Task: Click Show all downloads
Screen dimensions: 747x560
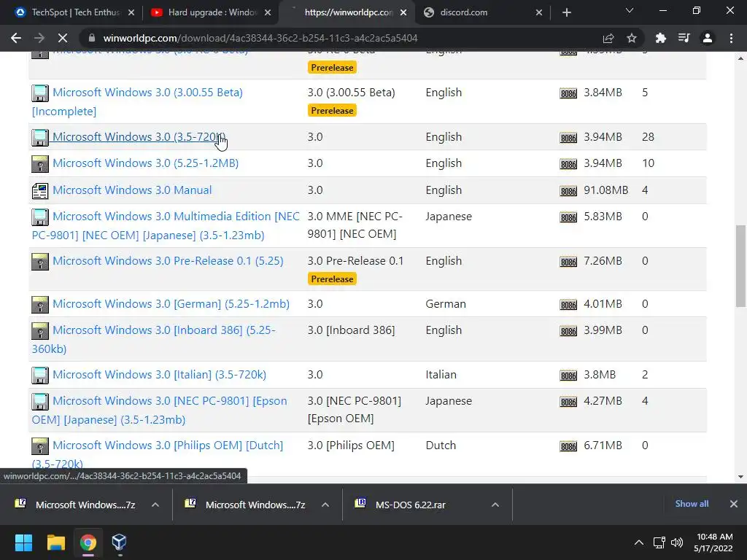Action: [x=692, y=504]
